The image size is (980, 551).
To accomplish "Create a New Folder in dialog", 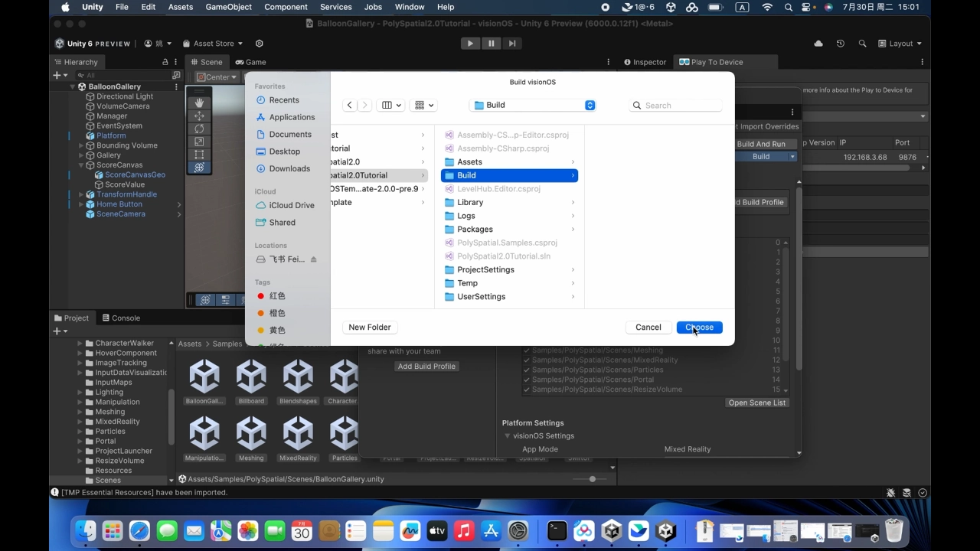I will (x=370, y=328).
